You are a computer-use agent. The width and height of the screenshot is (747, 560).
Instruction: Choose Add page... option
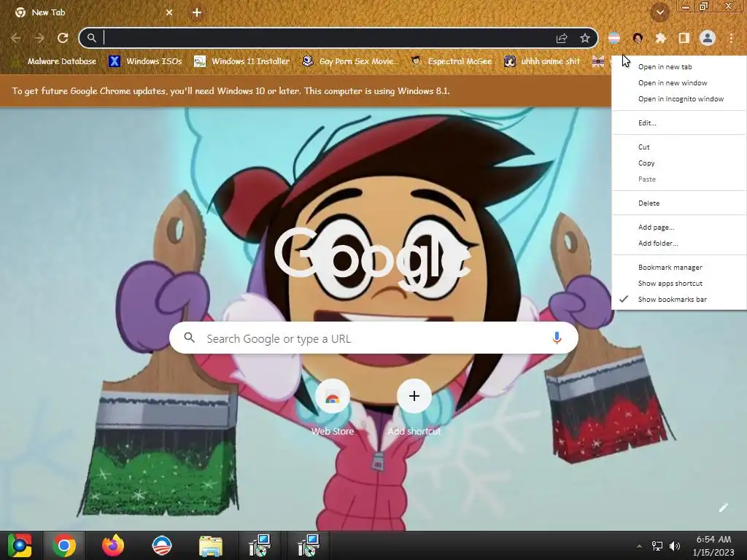pos(679,227)
